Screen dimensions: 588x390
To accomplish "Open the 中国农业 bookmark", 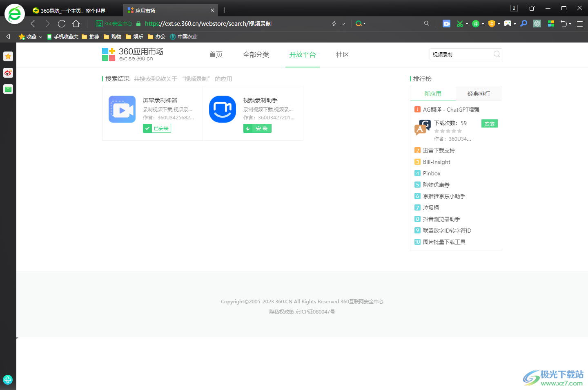I will pyautogui.click(x=184, y=36).
